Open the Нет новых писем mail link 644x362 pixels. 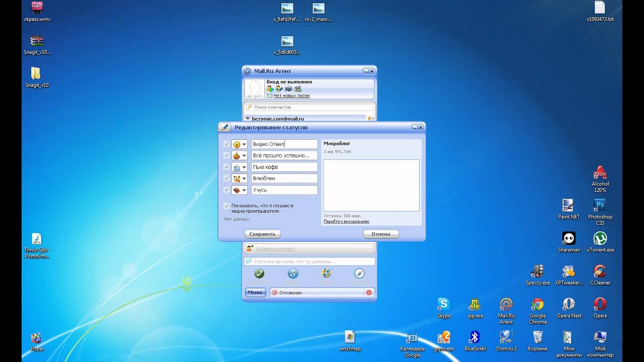292,96
